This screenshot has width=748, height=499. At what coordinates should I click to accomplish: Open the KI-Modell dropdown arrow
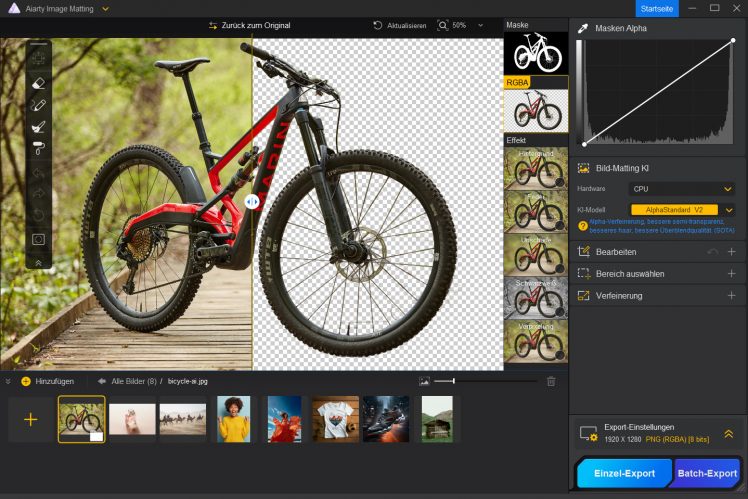(728, 210)
